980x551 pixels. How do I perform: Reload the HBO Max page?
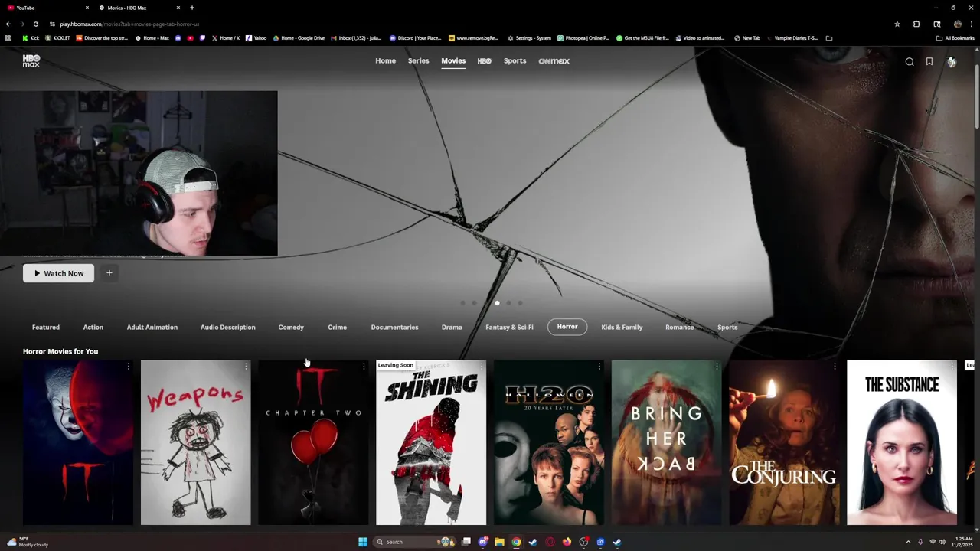35,24
